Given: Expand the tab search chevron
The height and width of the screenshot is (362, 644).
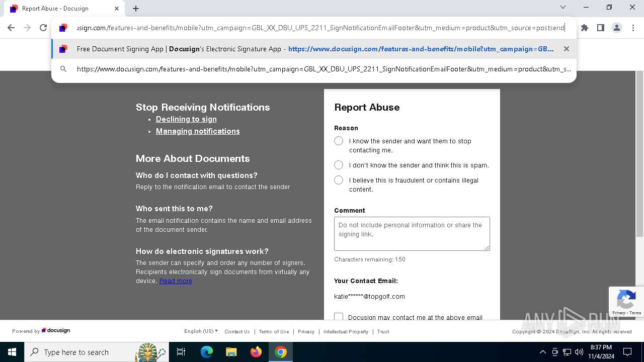Looking at the screenshot, I should tap(563, 7).
